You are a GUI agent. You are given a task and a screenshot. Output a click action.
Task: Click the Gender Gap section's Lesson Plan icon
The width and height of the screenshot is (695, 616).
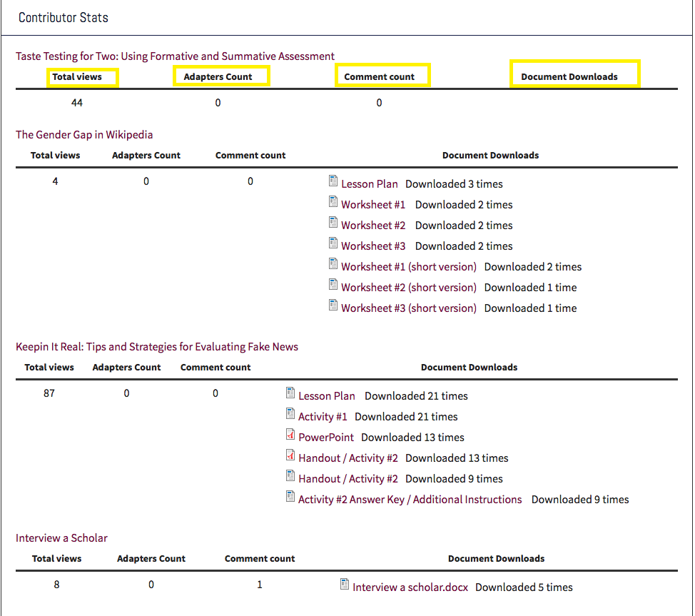pos(333,181)
